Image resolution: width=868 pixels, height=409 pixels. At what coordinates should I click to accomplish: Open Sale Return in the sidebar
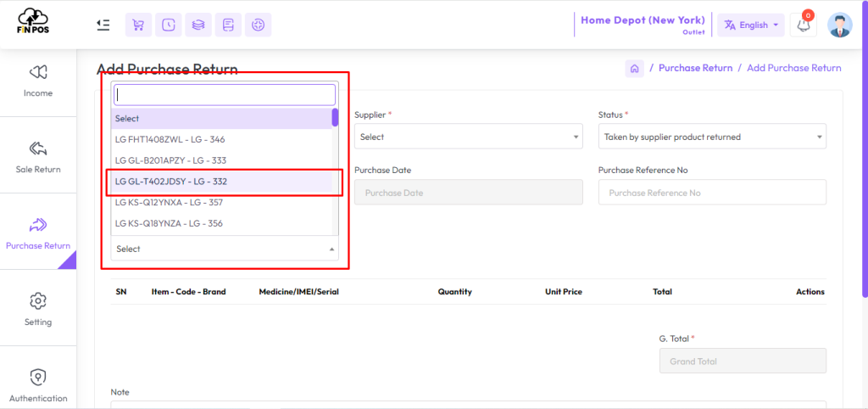point(38,155)
